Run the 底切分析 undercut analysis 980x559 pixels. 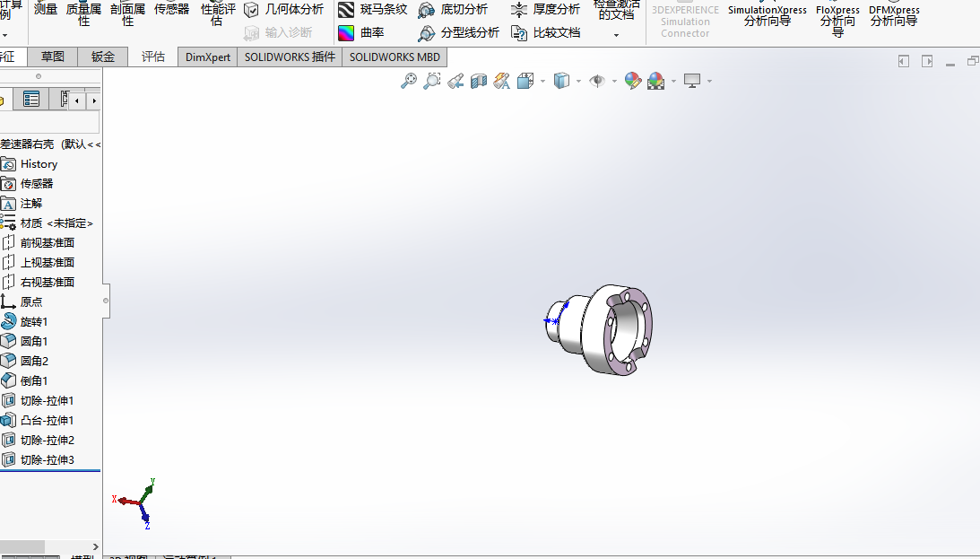[x=453, y=9]
